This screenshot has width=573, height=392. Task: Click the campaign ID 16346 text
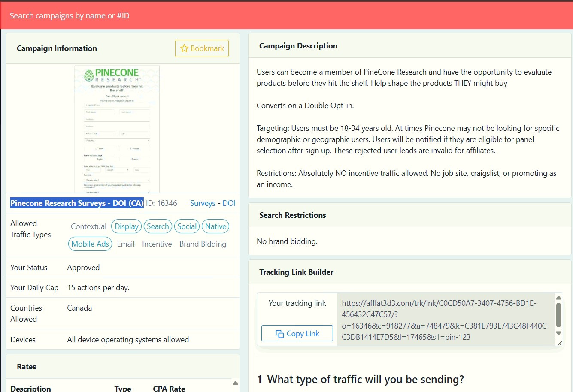161,203
